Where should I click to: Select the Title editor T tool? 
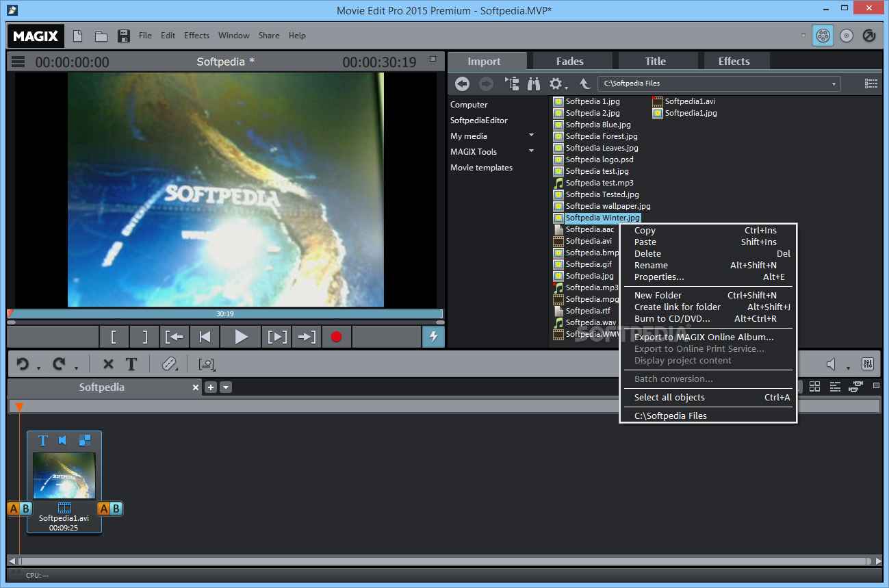131,364
